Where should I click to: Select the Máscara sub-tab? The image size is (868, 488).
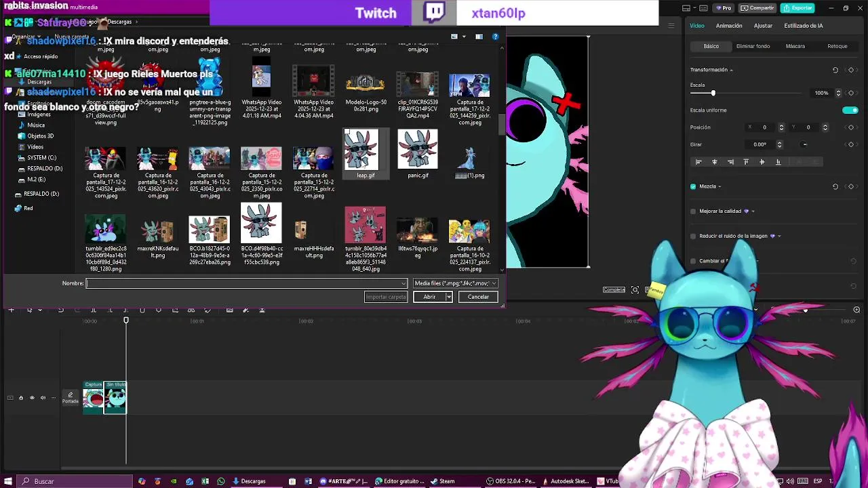pyautogui.click(x=795, y=46)
